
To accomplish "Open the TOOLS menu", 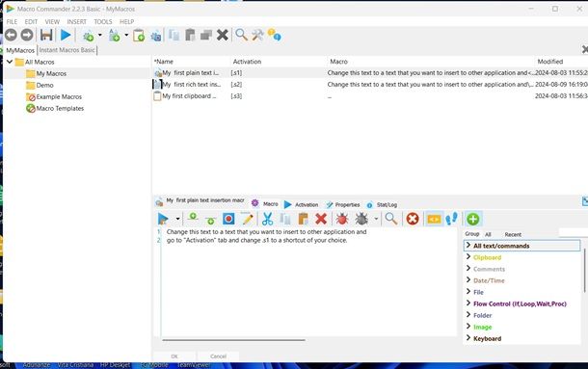I will pos(103,22).
